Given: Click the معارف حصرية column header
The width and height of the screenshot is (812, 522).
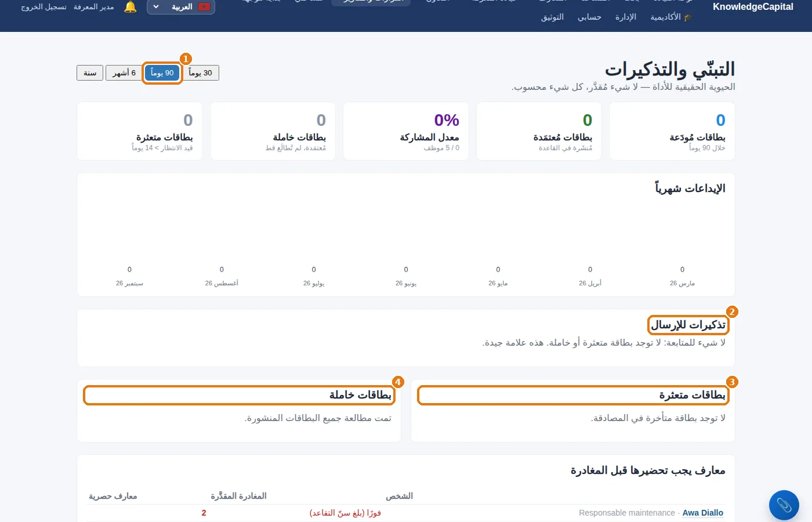Looking at the screenshot, I should [x=113, y=496].
